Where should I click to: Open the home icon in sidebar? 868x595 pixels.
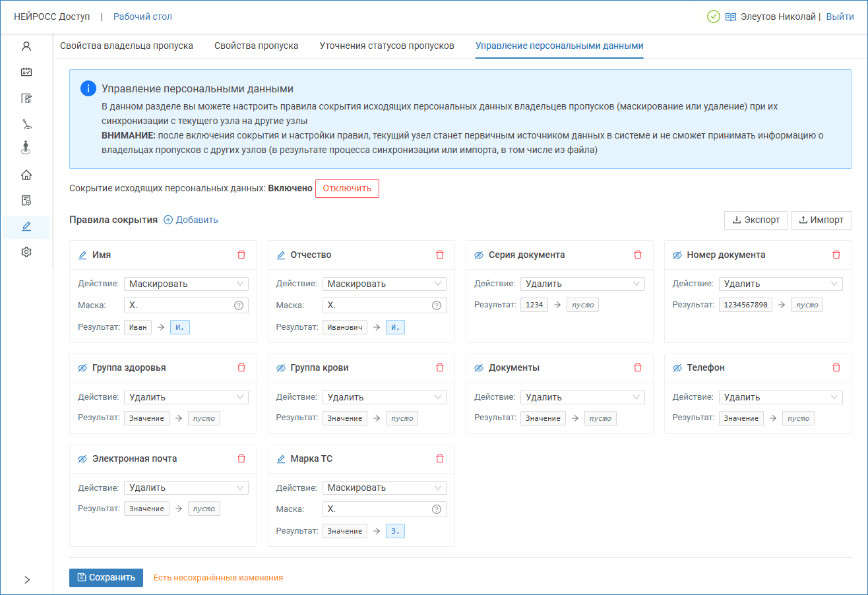coord(26,175)
